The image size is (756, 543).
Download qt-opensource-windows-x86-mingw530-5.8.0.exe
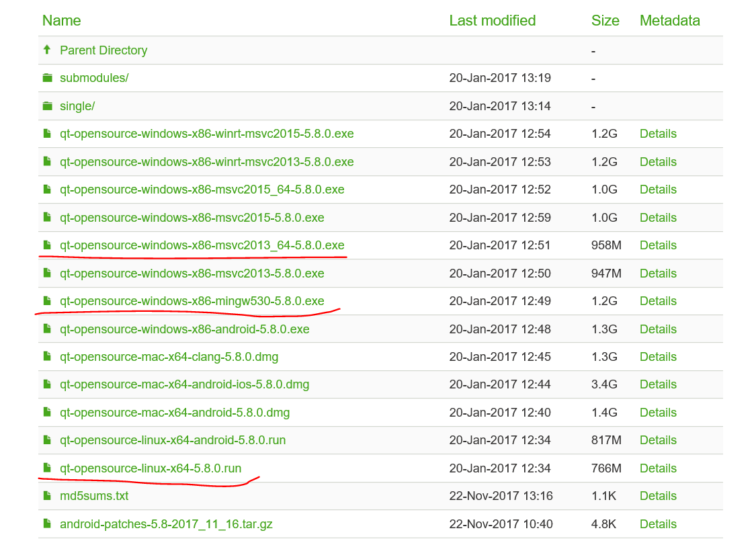(x=192, y=301)
